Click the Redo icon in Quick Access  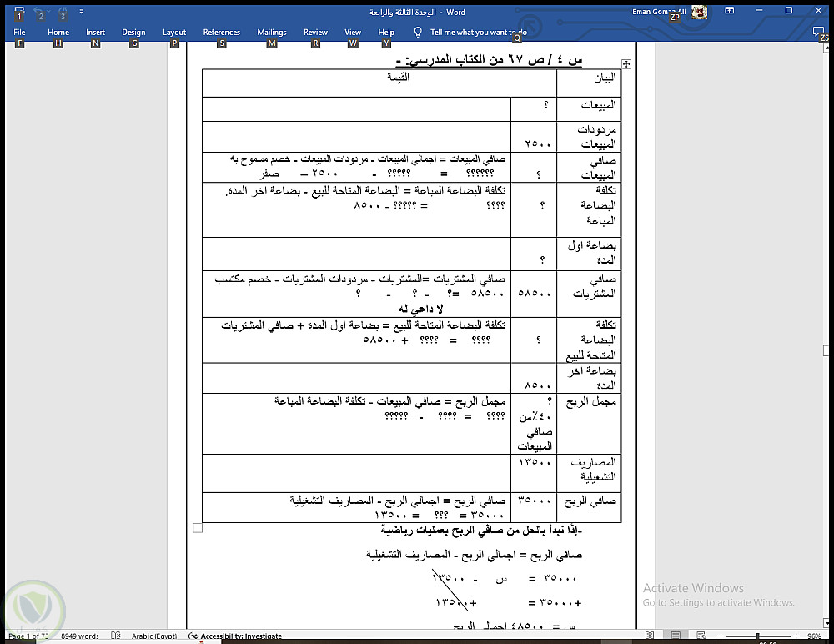pyautogui.click(x=63, y=11)
